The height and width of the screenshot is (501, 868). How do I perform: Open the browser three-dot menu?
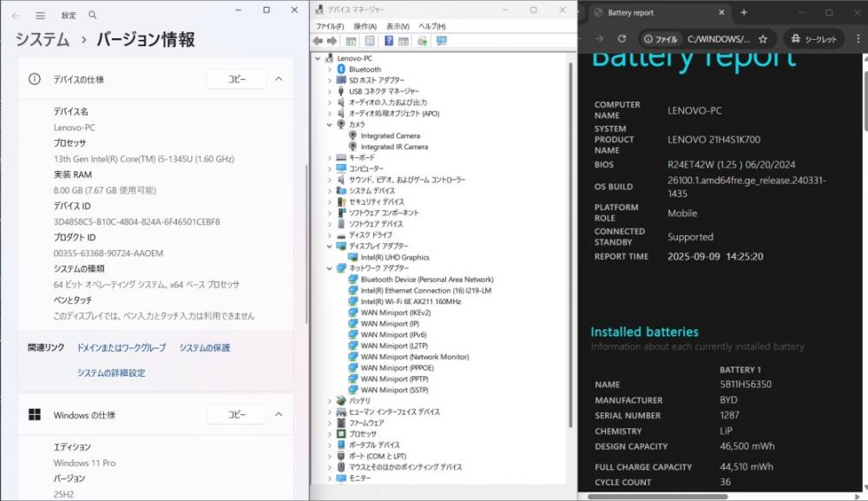pyautogui.click(x=858, y=39)
